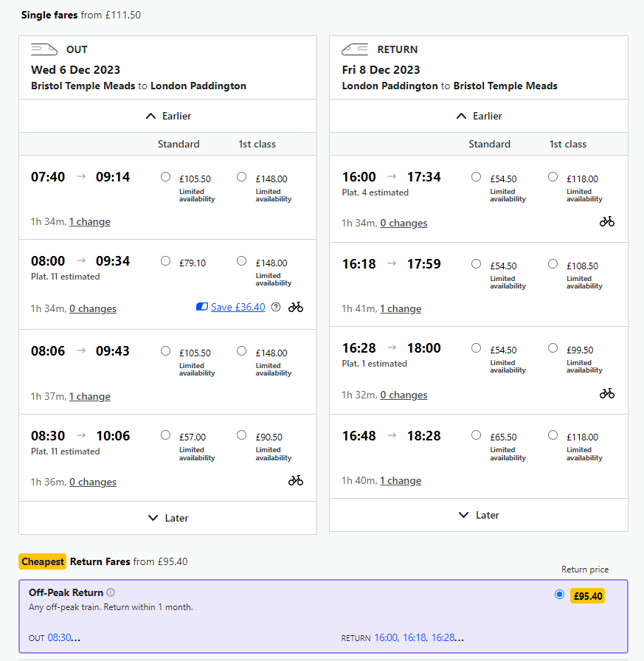644x661 pixels.
Task: Click the outbound train icon beside OUT
Action: tap(44, 49)
